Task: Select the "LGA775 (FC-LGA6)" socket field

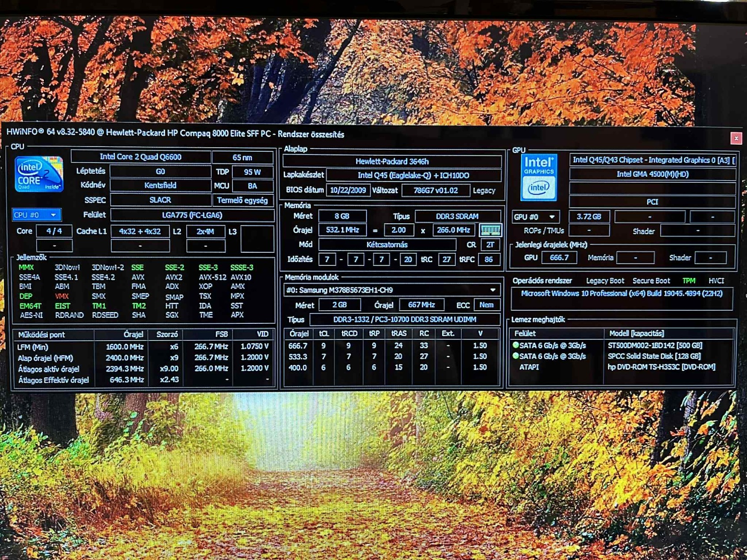Action: point(192,215)
